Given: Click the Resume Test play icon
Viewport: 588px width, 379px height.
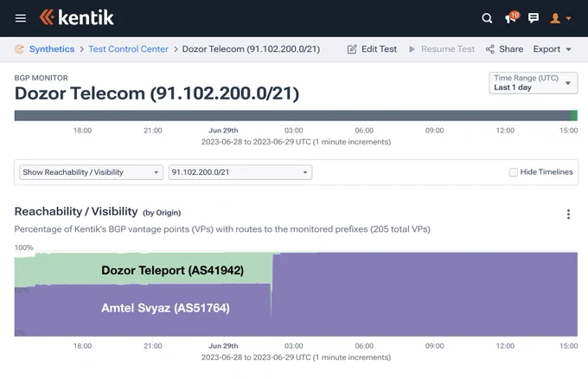Looking at the screenshot, I should (x=412, y=49).
